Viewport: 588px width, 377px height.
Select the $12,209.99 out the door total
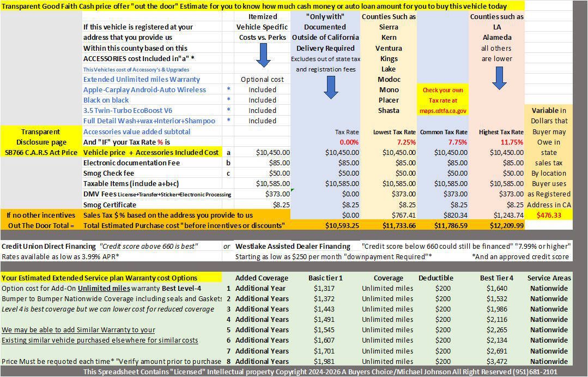coord(506,226)
